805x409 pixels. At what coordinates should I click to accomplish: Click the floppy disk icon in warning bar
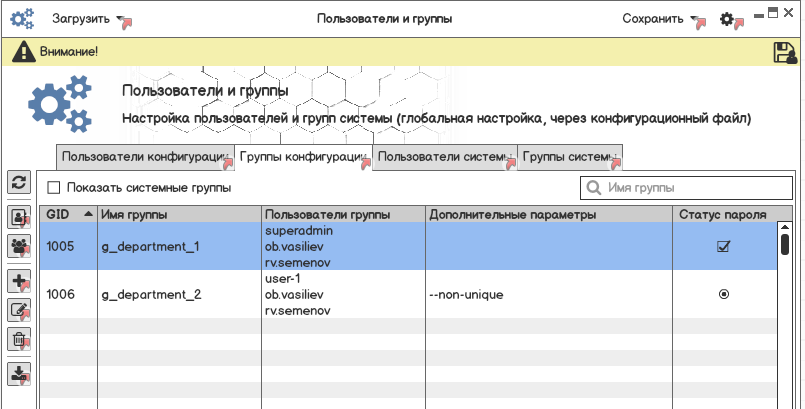click(x=783, y=52)
